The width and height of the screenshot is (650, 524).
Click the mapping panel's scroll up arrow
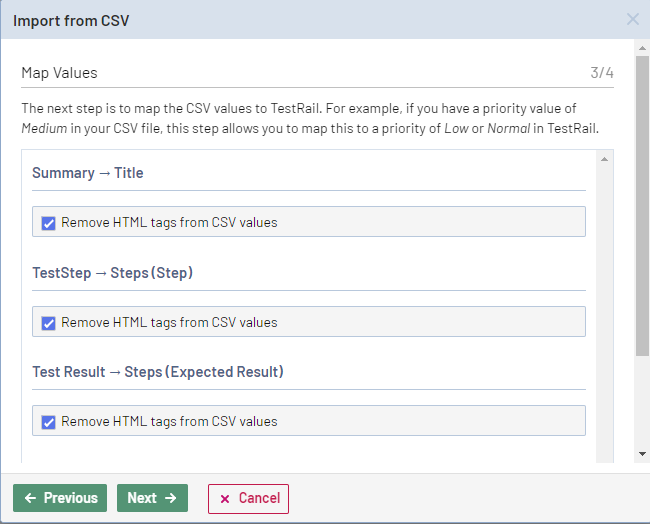click(603, 159)
